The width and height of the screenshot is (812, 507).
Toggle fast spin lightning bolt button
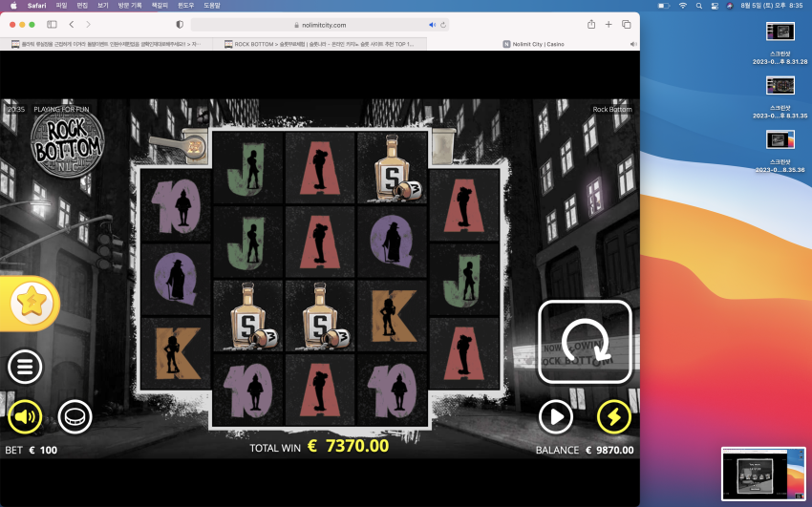click(x=613, y=416)
